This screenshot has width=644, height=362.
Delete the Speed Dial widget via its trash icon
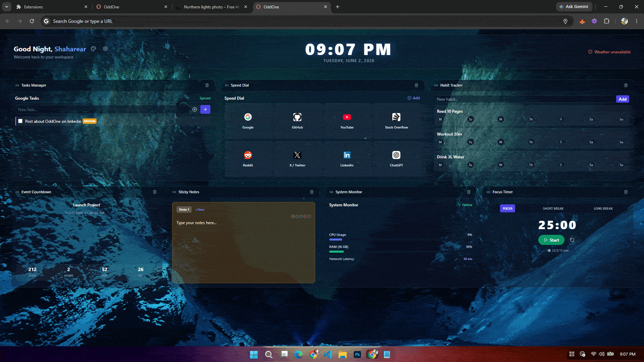point(416,85)
